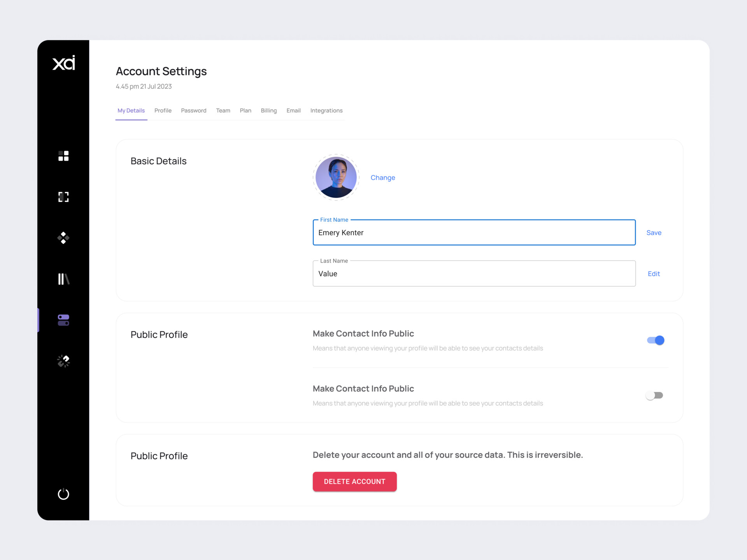Click the power logout icon

tap(63, 494)
